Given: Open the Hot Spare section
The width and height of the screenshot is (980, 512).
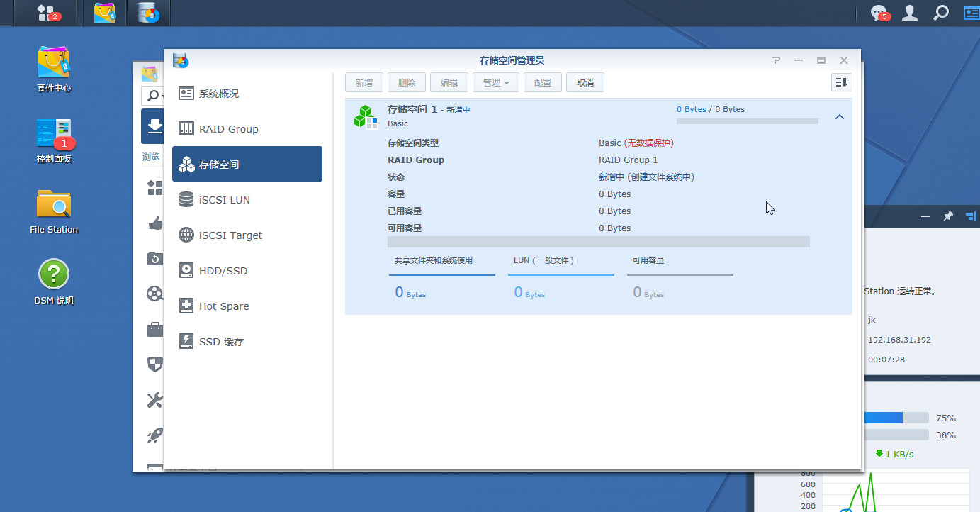Looking at the screenshot, I should [222, 306].
